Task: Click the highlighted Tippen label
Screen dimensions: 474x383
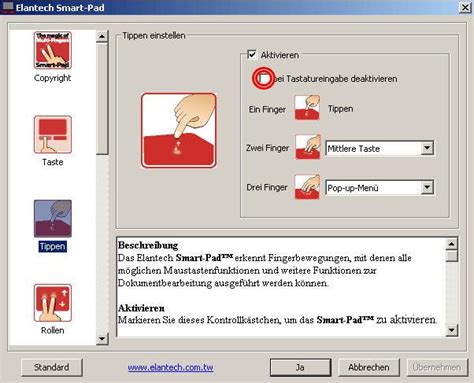Action: coord(53,246)
